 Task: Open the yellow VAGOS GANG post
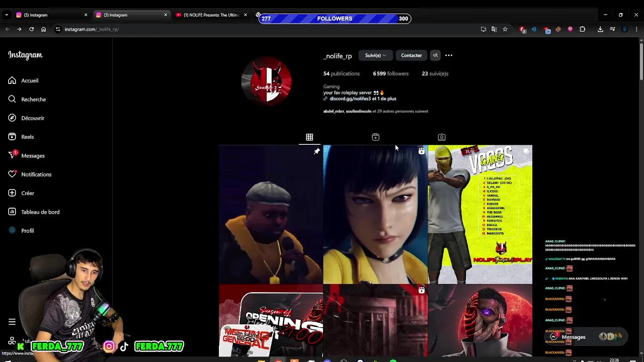(x=480, y=215)
